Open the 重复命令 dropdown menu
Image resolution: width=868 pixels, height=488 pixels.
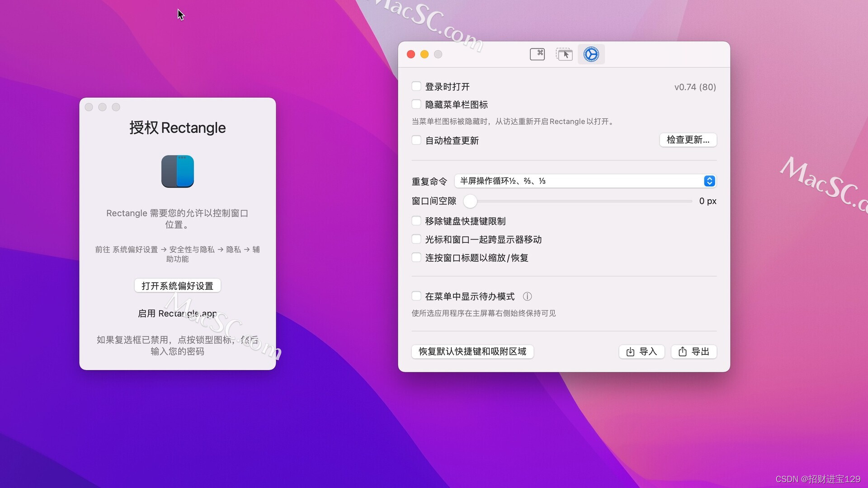point(585,181)
